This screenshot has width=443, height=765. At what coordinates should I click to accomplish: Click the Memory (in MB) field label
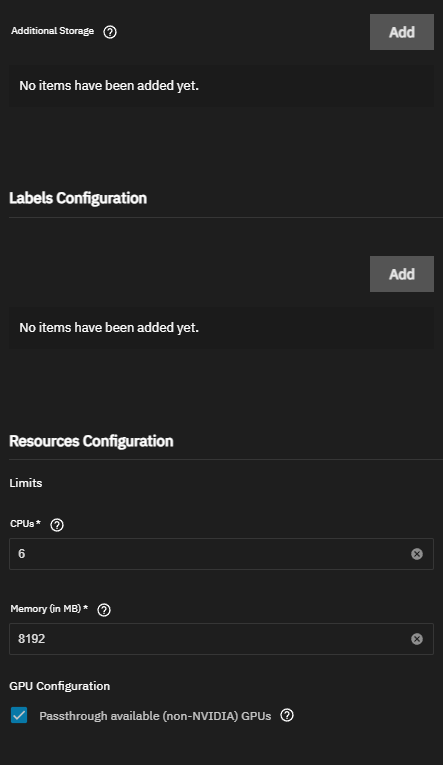coord(49,609)
